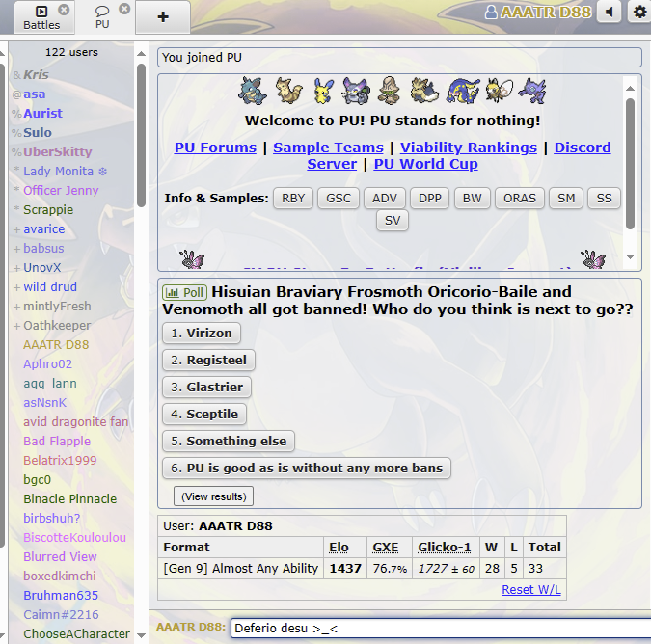Open the PU Forums link

pos(215,148)
